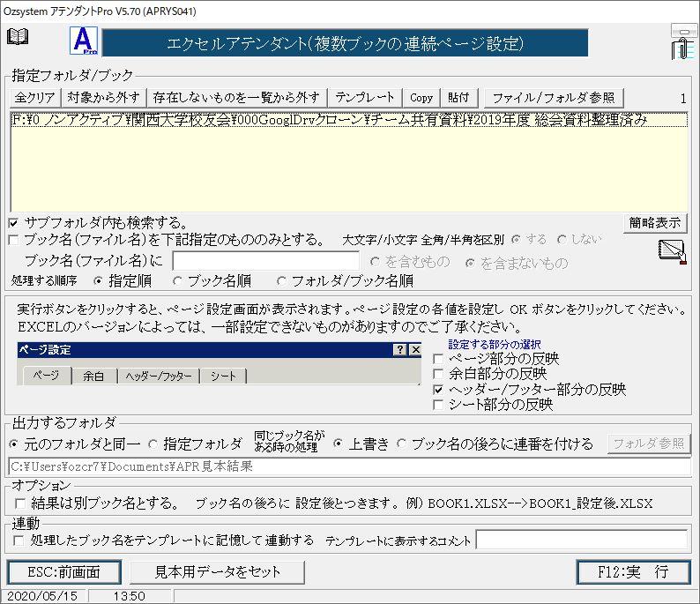Click the small printer-like icon top right

(683, 30)
